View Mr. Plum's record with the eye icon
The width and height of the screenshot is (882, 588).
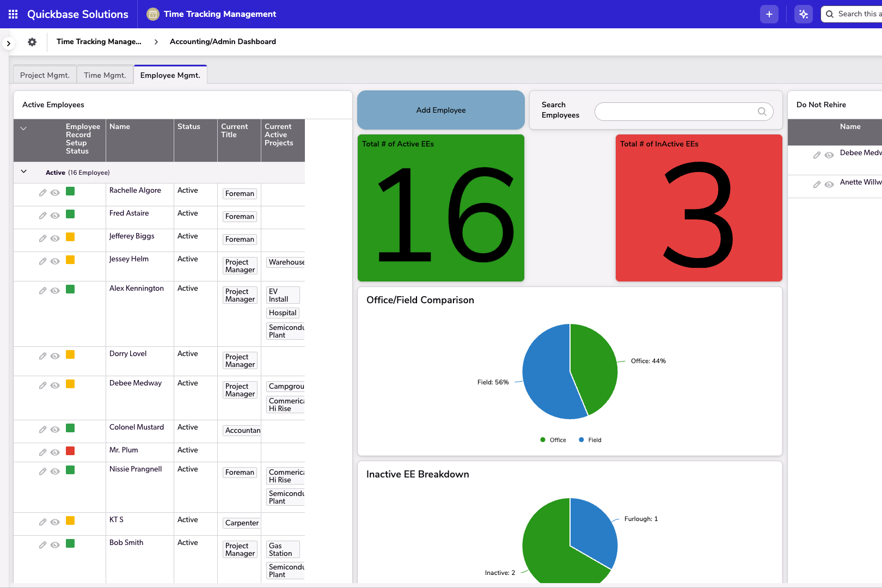(55, 452)
